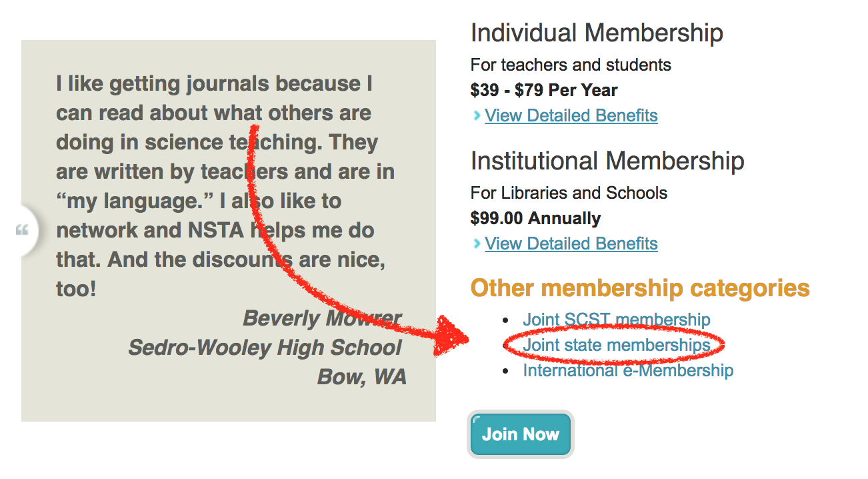Click the quote-mark icon beside the testimonial
Image resolution: width=868 pixels, height=479 pixels.
23,231
